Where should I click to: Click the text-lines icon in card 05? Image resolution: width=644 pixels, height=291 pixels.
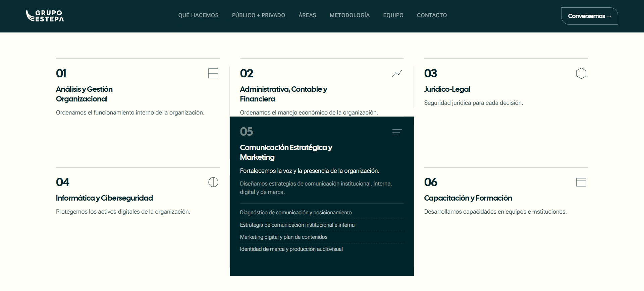[397, 132]
